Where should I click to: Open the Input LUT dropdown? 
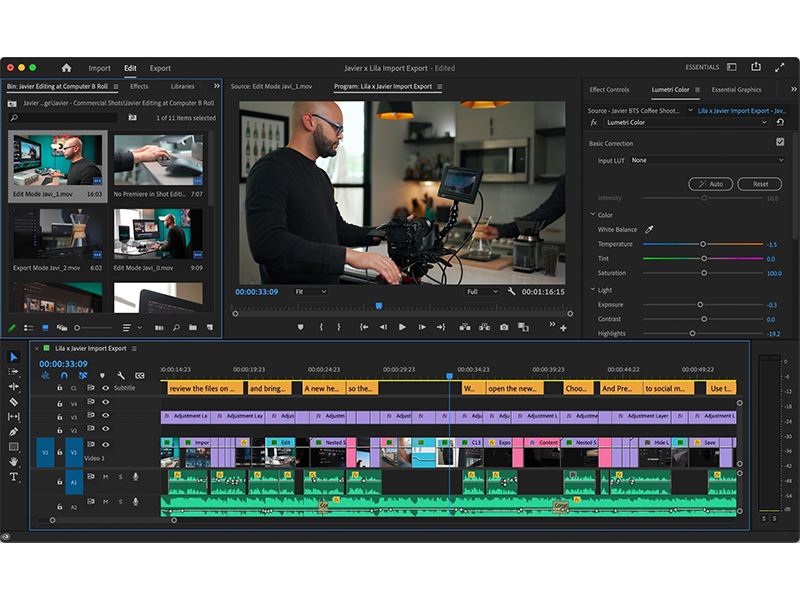click(706, 160)
